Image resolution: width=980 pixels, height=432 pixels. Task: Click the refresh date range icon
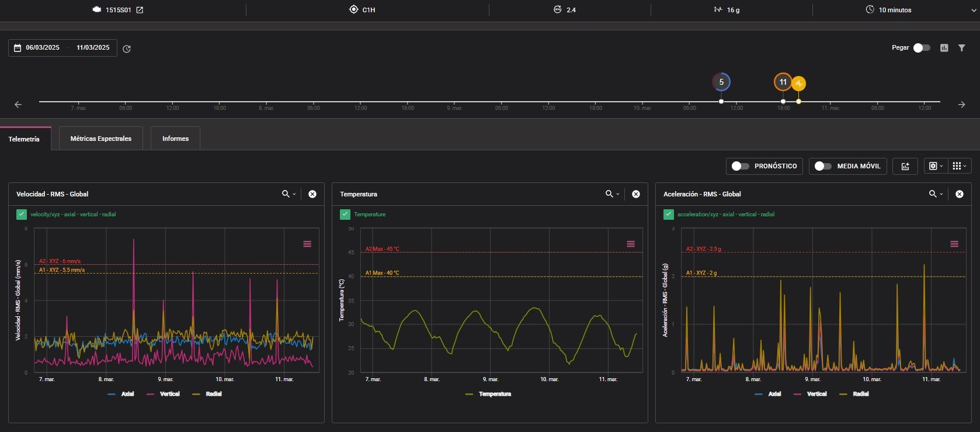[x=127, y=49]
